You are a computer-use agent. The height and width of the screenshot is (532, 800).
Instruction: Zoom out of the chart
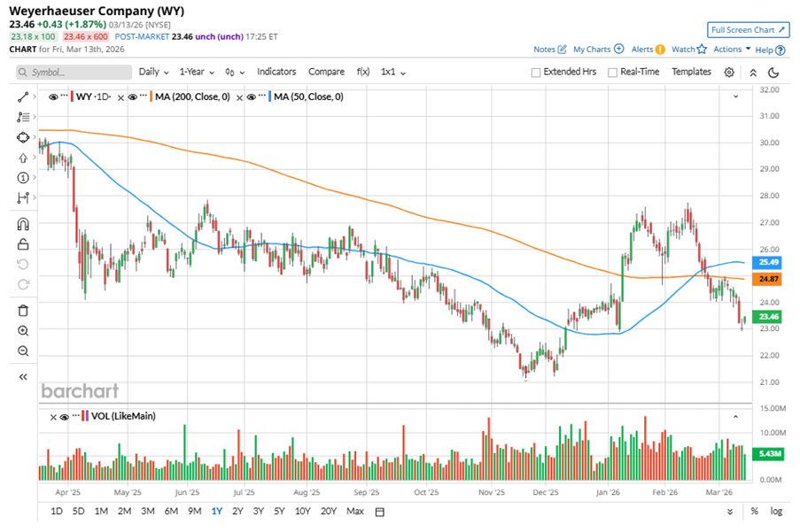(x=23, y=351)
